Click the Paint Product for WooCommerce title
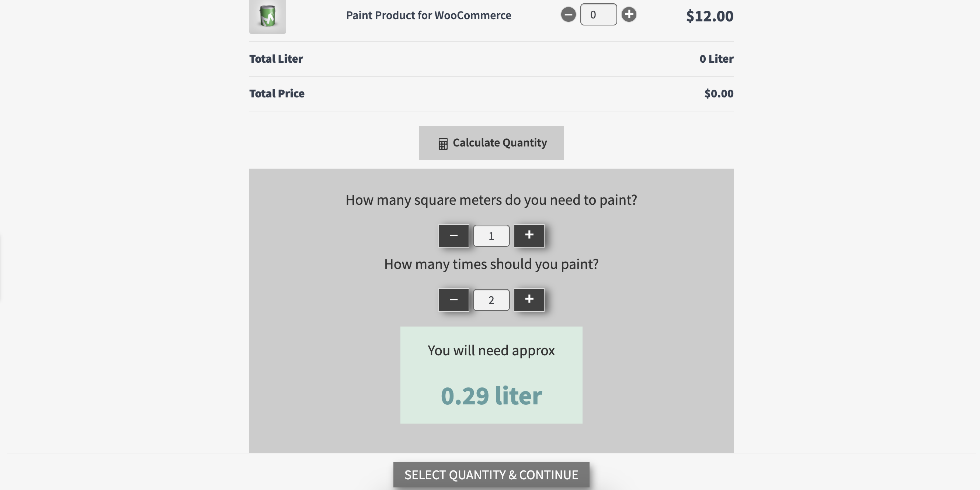This screenshot has height=490, width=980. pos(428,15)
